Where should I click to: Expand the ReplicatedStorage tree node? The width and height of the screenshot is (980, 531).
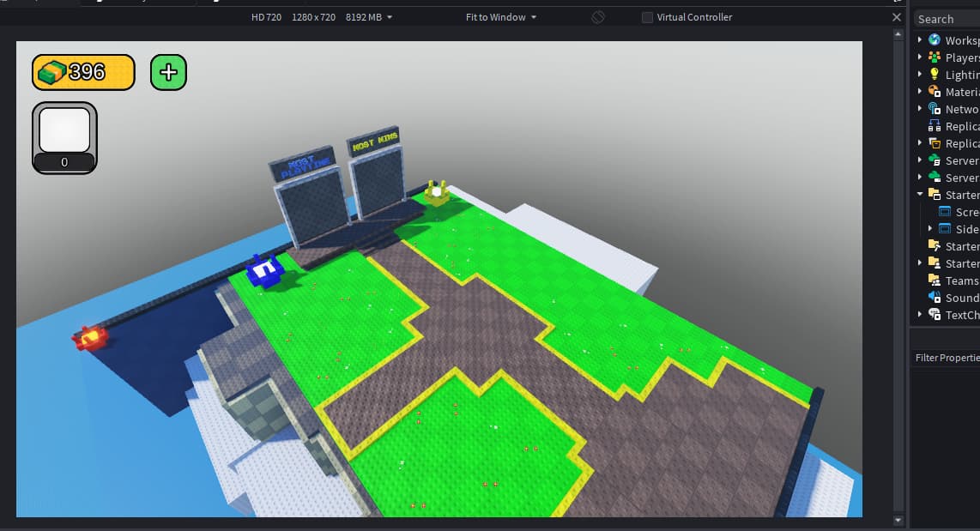click(919, 143)
